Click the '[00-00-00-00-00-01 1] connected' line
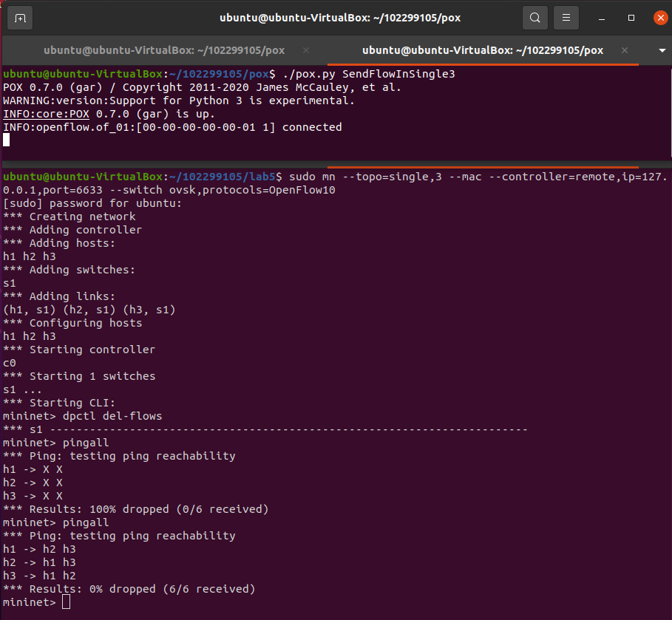Screen dimensions: 672x620 (172, 127)
